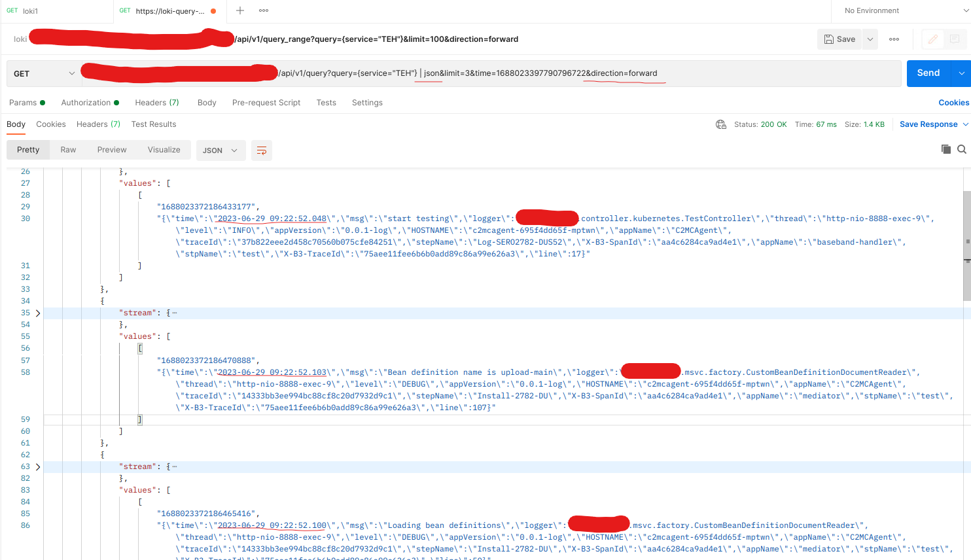971x560 pixels.
Task: Click the edit request pencil icon
Action: click(x=932, y=39)
